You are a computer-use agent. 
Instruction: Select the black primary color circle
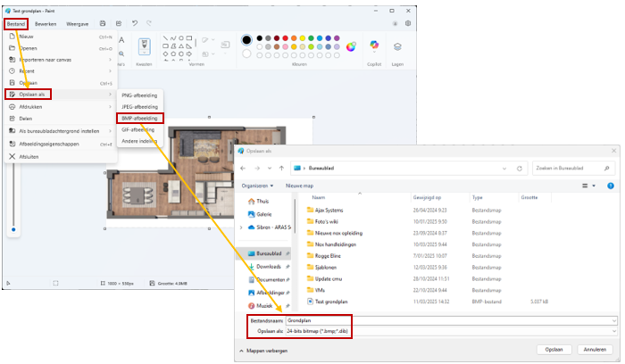246,40
